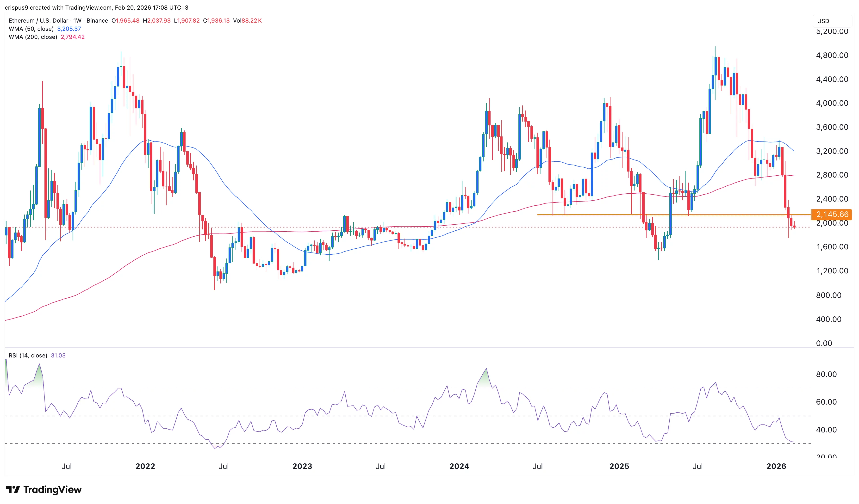Click the 2024 year label on time axis
Screen dimensions: 859x504
[459, 466]
